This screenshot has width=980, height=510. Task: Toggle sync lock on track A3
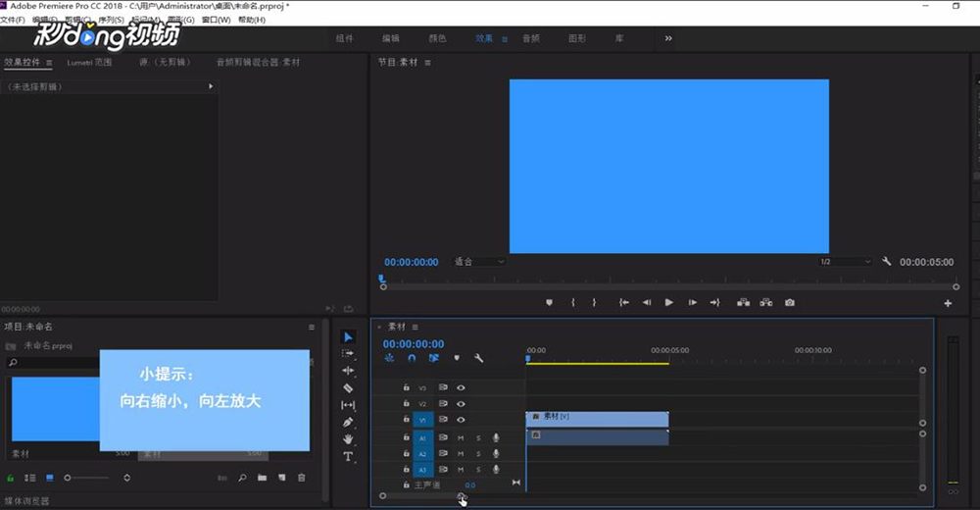[x=443, y=470]
